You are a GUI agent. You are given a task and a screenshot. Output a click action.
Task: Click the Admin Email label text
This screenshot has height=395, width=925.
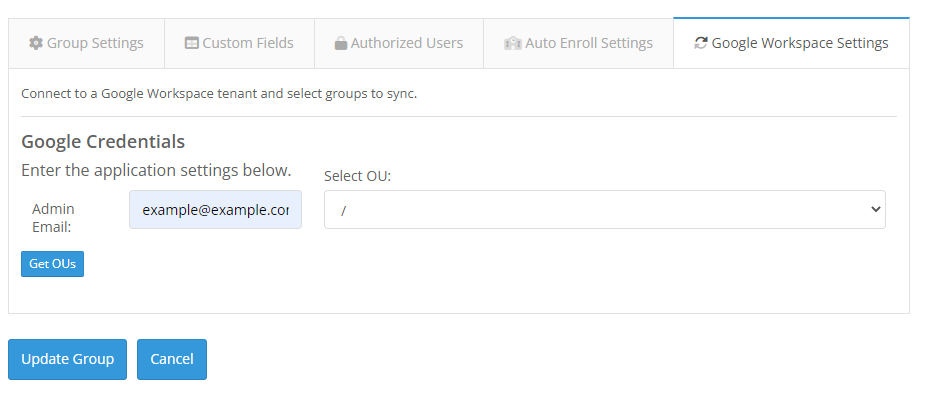click(53, 218)
